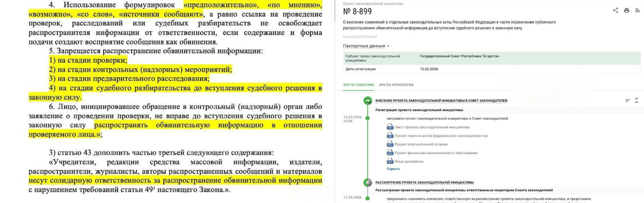Click the sort lines icon in timeline header

[x=628, y=100]
